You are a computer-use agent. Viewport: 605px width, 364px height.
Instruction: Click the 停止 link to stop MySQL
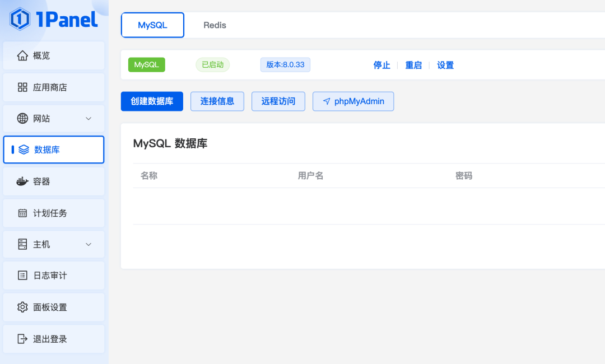(381, 65)
